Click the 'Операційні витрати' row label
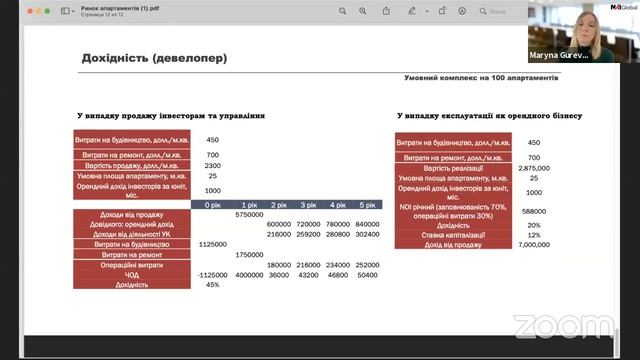The width and height of the screenshot is (640, 360). point(132,265)
